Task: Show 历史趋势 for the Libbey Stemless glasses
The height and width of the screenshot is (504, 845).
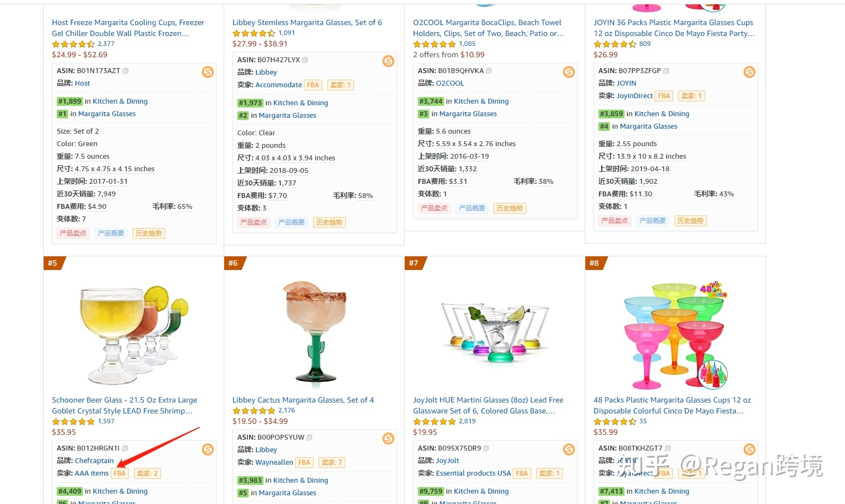Action: [329, 223]
